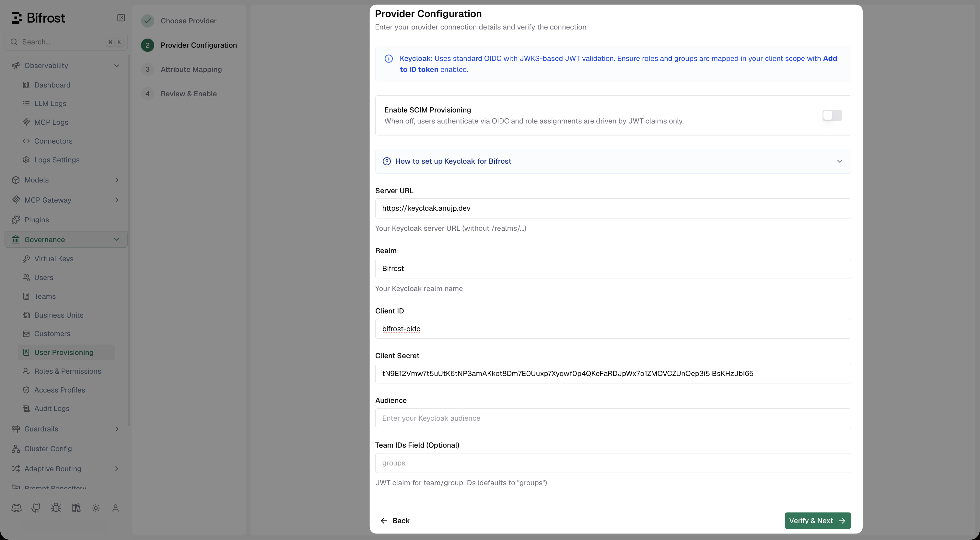Click the Client Secret input field
The image size is (980, 540).
[x=613, y=374]
